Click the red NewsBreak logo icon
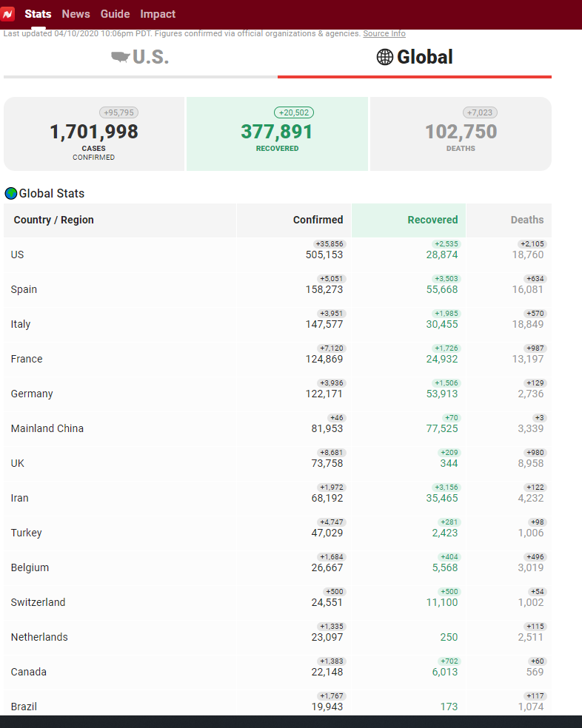582x728 pixels. (8, 14)
